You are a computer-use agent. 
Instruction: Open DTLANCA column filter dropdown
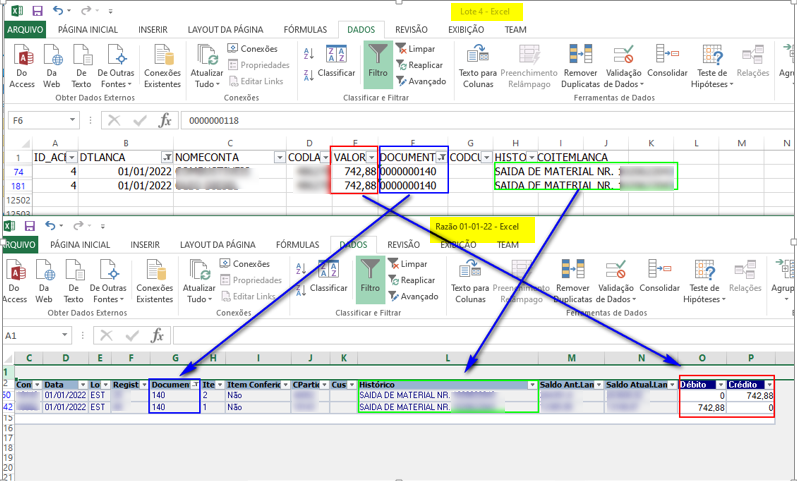(167, 158)
